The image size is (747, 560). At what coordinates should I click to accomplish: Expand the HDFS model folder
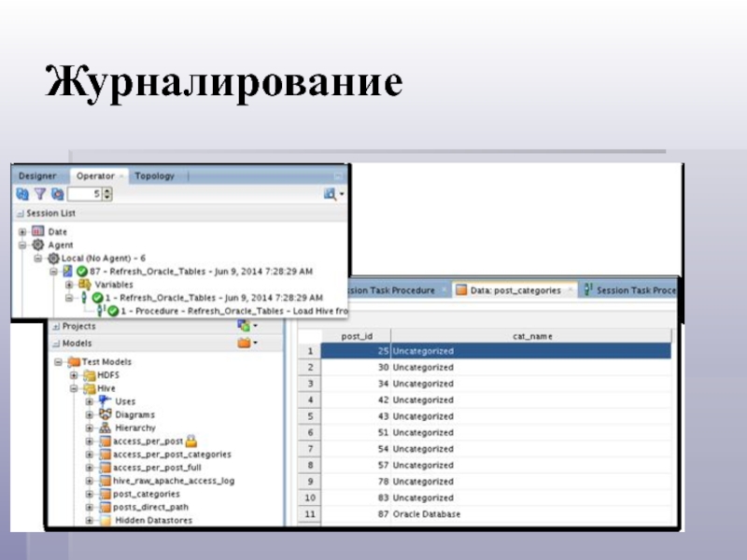pos(74,374)
